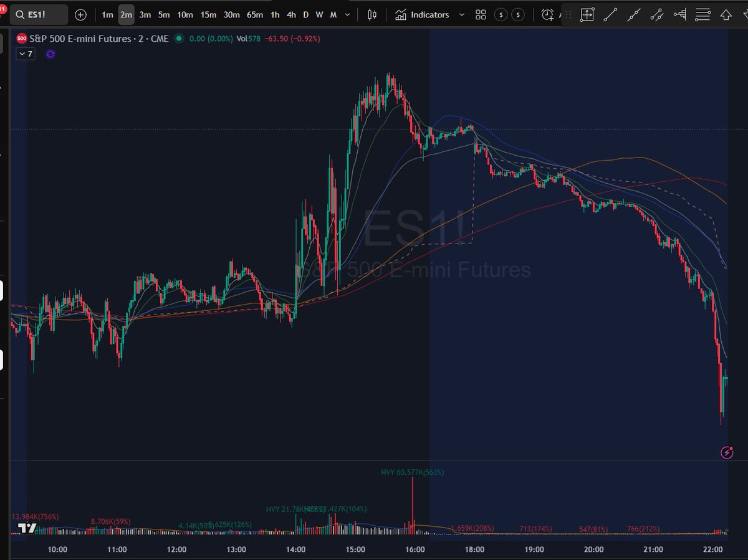Screen dimensions: 748x560
Task: Switch to the 3m interval
Action: click(x=145, y=14)
